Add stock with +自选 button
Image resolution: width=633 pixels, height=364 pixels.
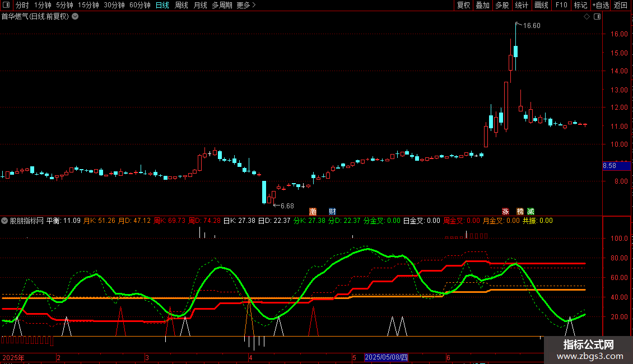[x=601, y=5]
